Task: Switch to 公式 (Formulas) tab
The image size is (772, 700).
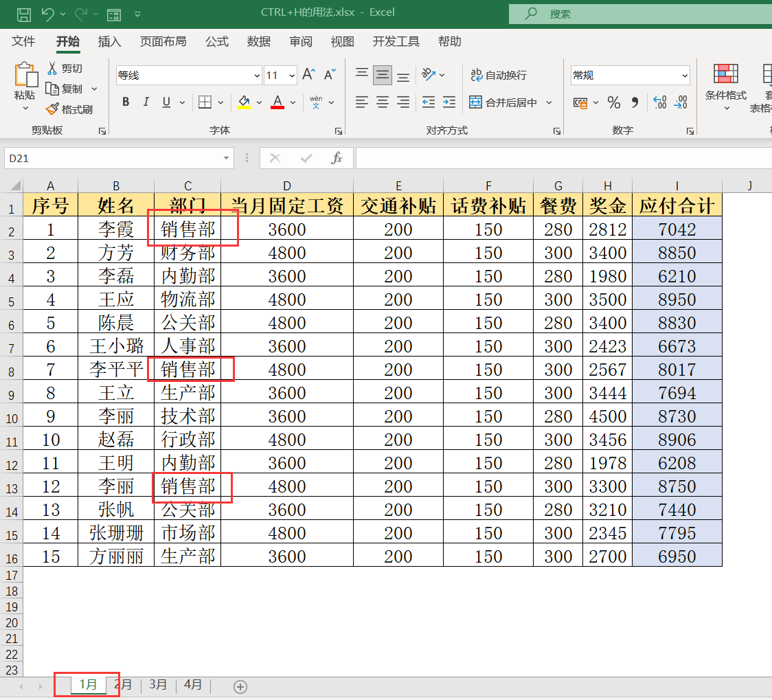Action: point(217,41)
